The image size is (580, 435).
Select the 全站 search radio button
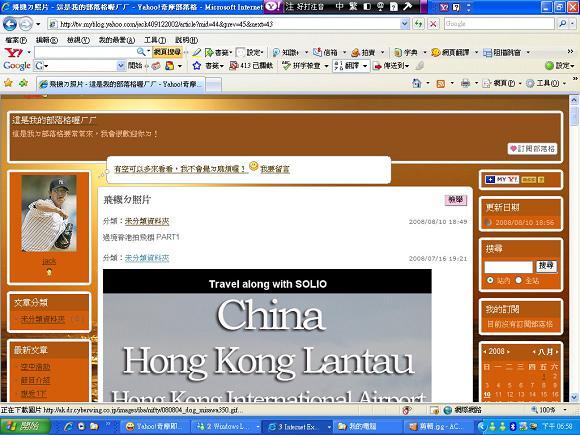(518, 280)
